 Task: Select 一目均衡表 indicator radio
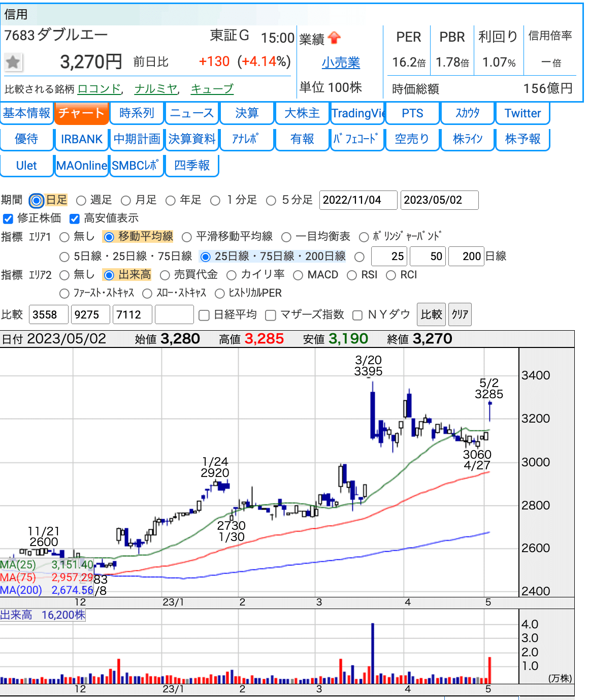[286, 237]
